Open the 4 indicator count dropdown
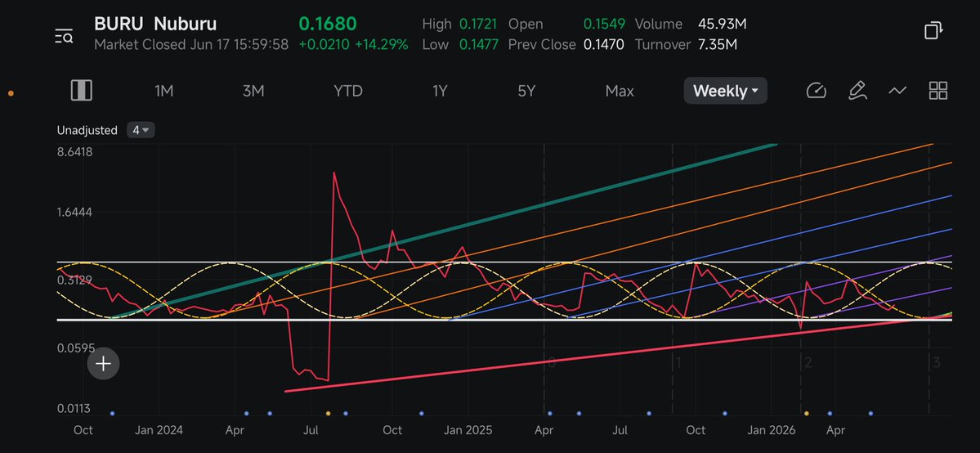980x453 pixels. 141,130
